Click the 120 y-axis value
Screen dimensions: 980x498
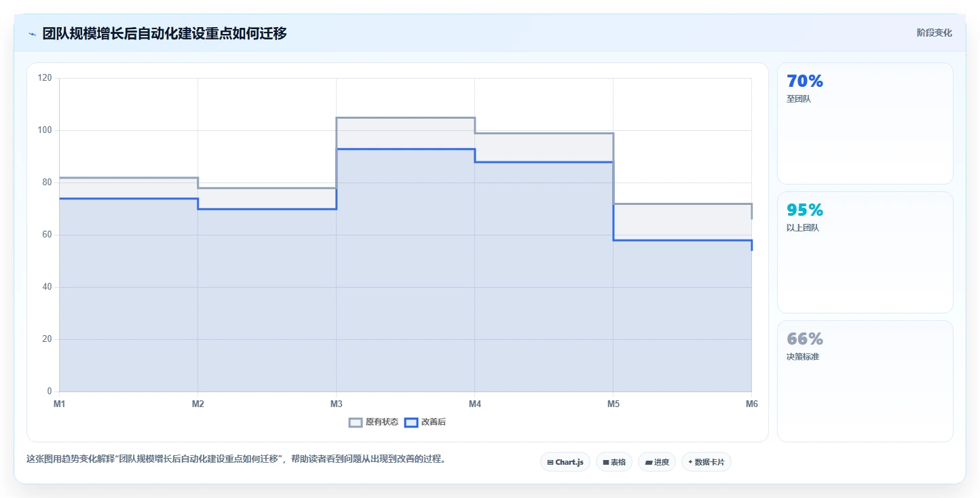[x=45, y=78]
